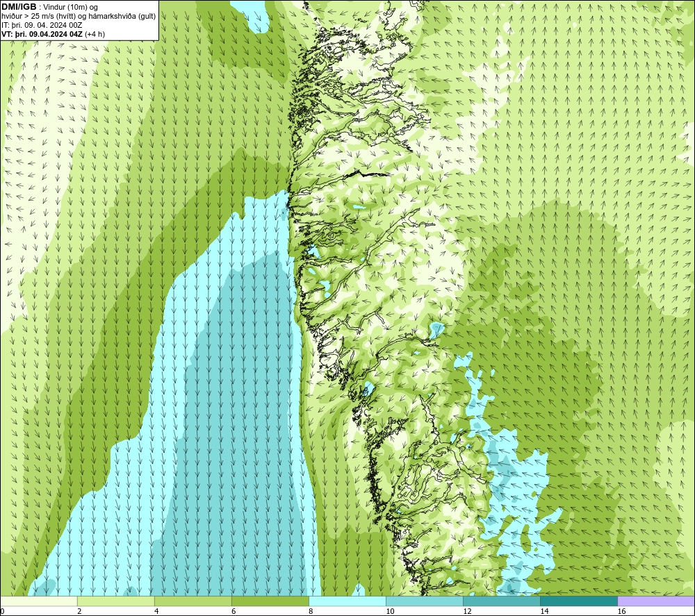This screenshot has width=695, height=616.
Task: Select the palest legend swatch for 0–2 m/s
Action: tap(39, 601)
